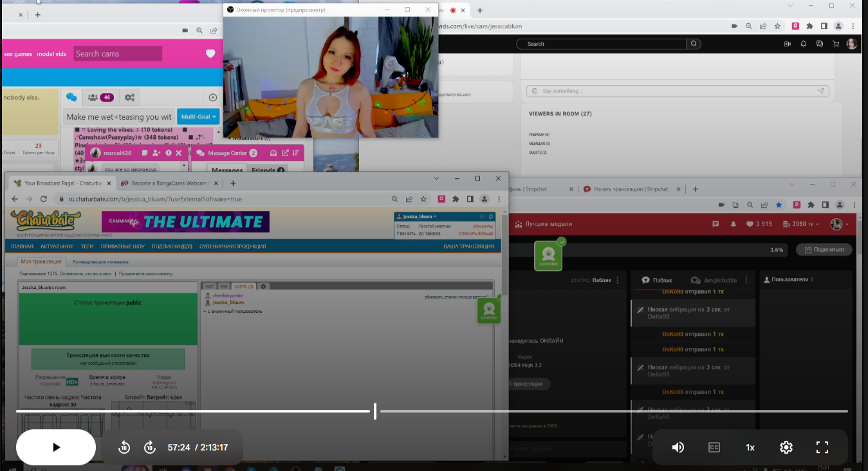
Task: Click the white heart icon in pink header
Action: point(210,53)
